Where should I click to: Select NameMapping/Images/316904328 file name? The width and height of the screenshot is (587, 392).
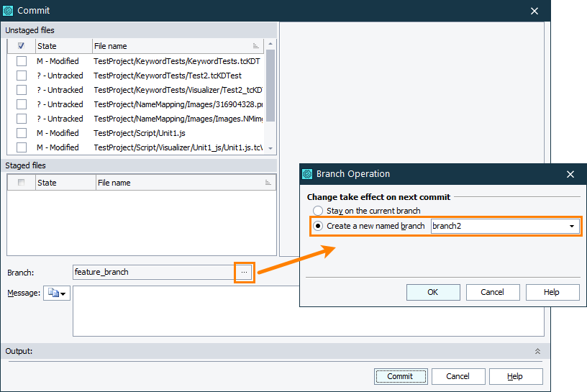(178, 104)
